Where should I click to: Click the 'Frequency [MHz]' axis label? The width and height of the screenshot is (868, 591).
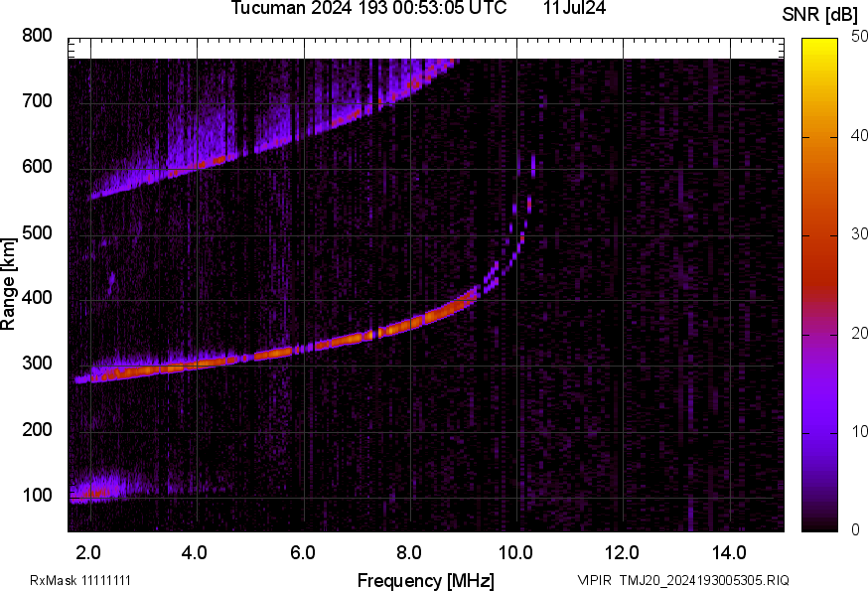(x=426, y=580)
